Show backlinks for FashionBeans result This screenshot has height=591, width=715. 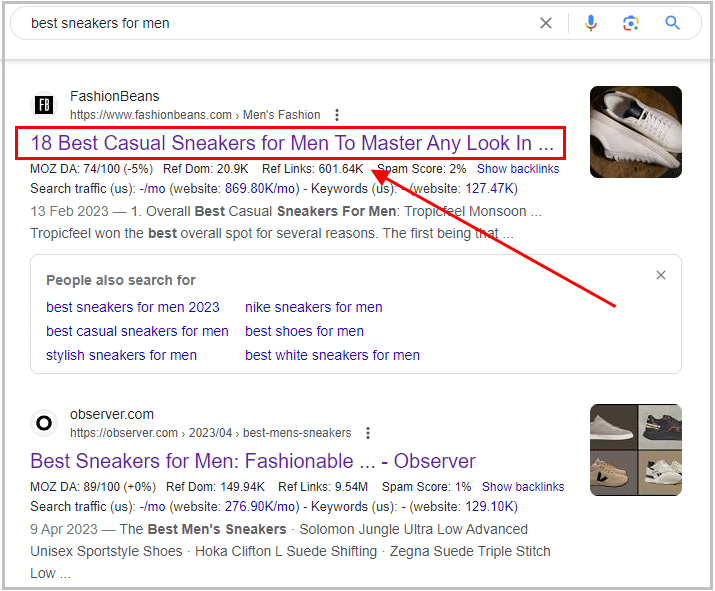[518, 169]
